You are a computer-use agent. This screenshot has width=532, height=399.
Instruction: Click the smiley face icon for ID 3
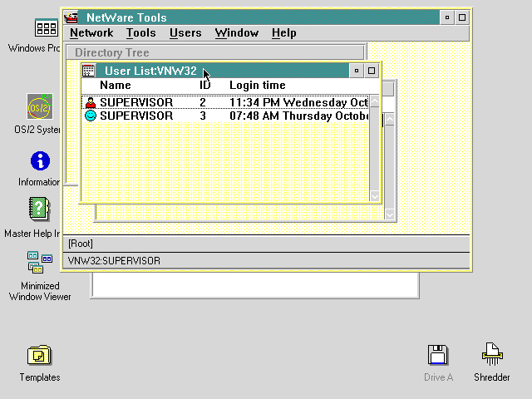91,116
